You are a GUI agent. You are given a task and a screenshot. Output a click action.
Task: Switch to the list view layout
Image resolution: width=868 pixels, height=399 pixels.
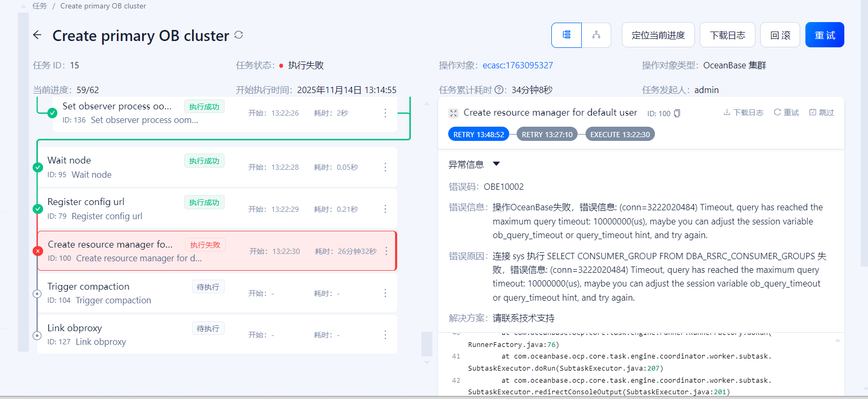(x=567, y=35)
